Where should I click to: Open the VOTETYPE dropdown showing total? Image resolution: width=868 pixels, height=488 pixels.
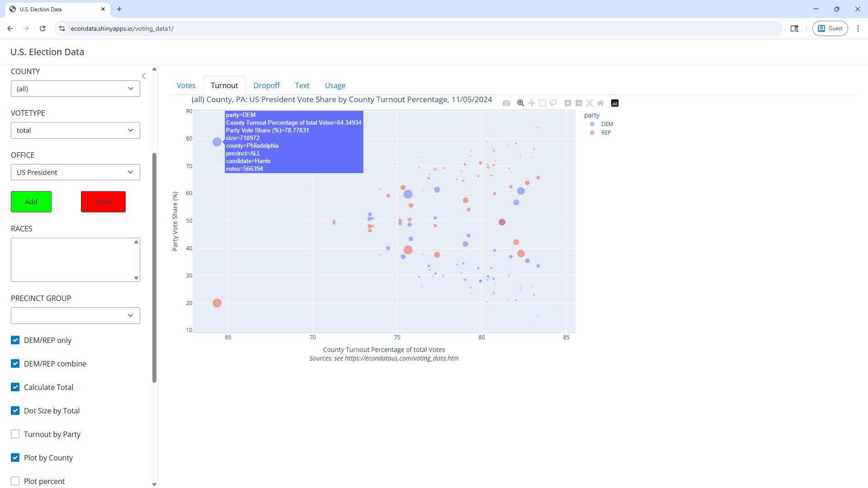[x=75, y=131]
